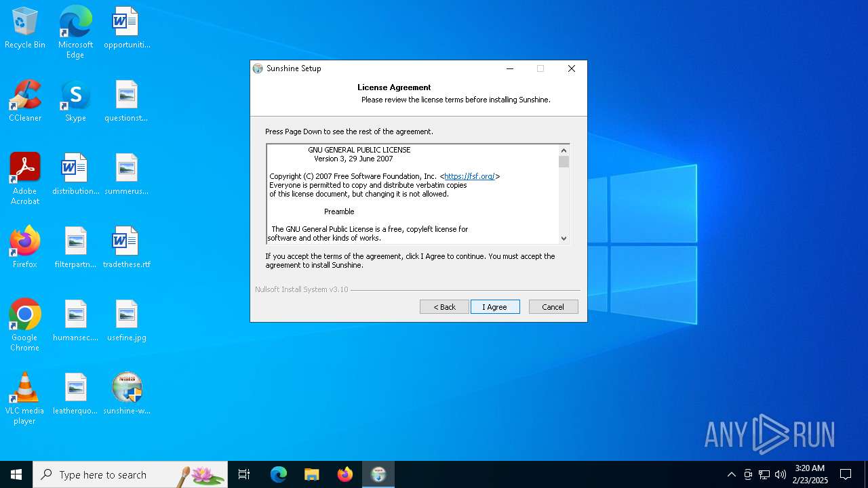Screen dimensions: 868x488
Task: Launch VLC media player shortcut
Action: [x=25, y=399]
